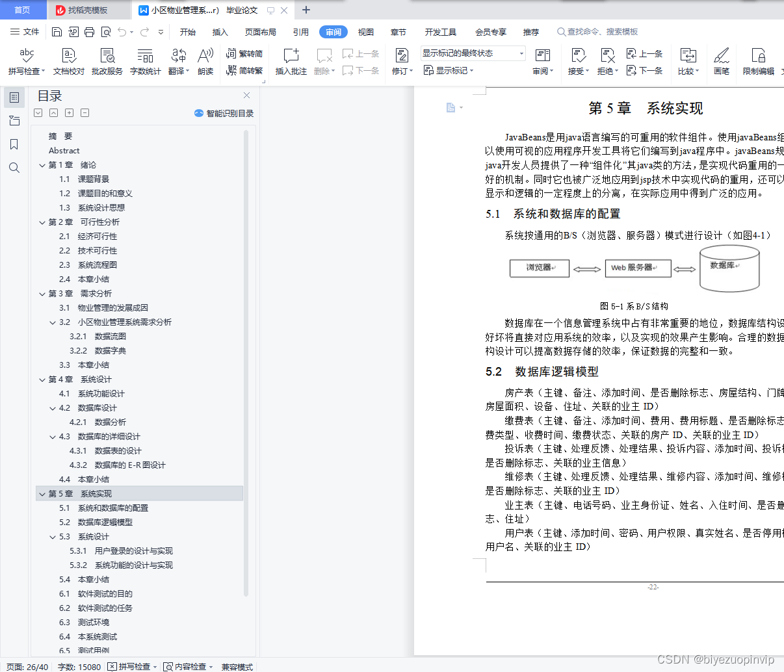Click the 页面: 26/40 status entry
The height and width of the screenshot is (672, 784).
(27, 666)
